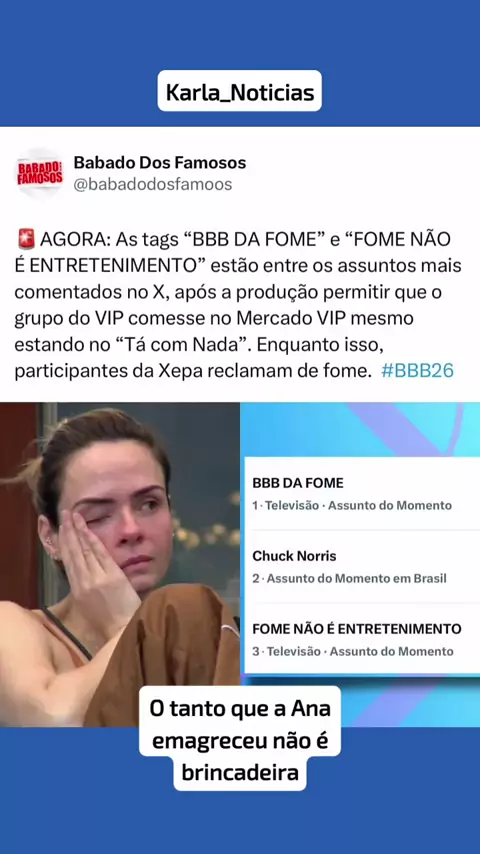480x854 pixels.
Task: Click '1 · Televisão · Assunto do Momento' subtitle
Action: tap(352, 505)
